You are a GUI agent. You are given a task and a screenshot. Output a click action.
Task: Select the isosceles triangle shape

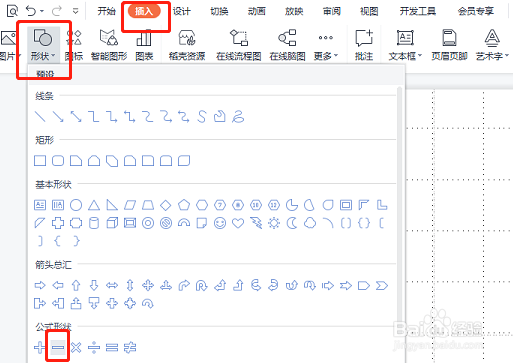point(94,205)
